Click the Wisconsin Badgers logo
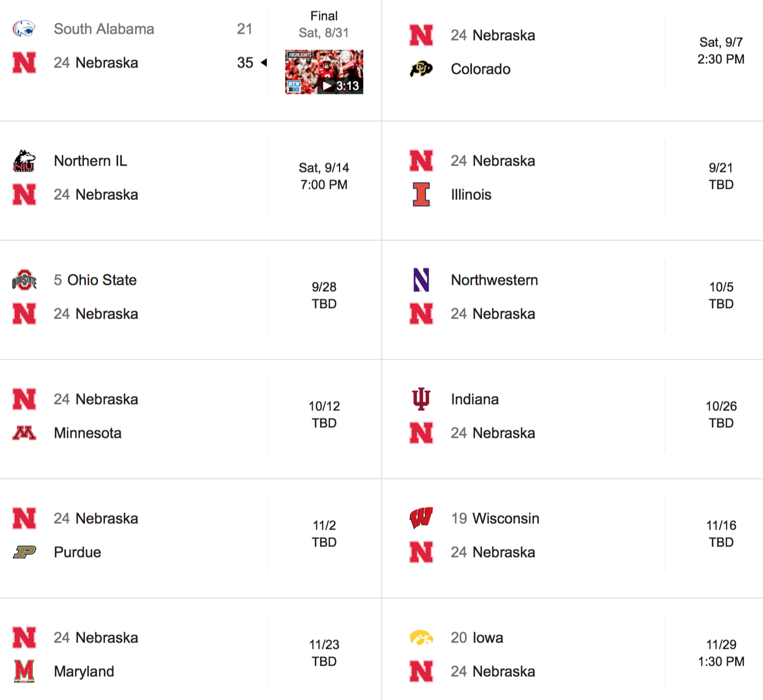763x700 pixels. 420,519
